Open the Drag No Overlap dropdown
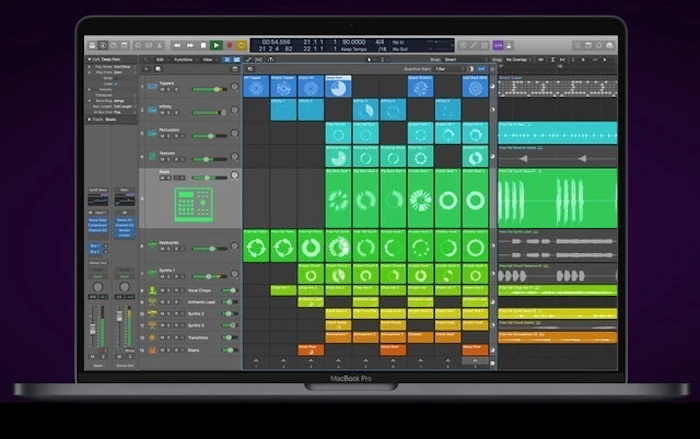 click(518, 59)
